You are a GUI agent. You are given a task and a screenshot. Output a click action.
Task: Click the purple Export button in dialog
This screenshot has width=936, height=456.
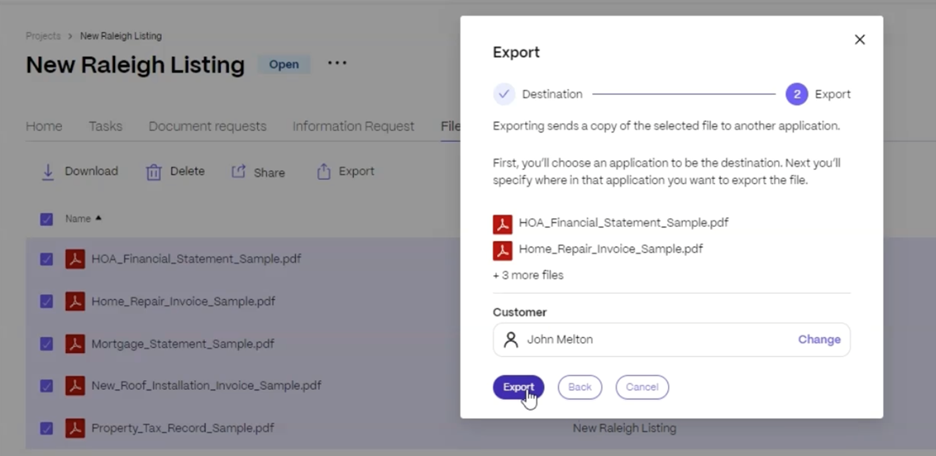[x=518, y=387]
